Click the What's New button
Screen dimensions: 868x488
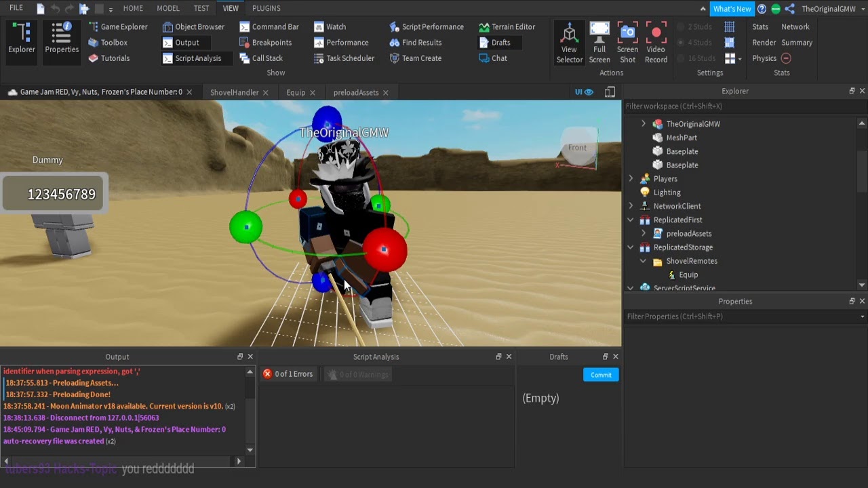(x=732, y=9)
